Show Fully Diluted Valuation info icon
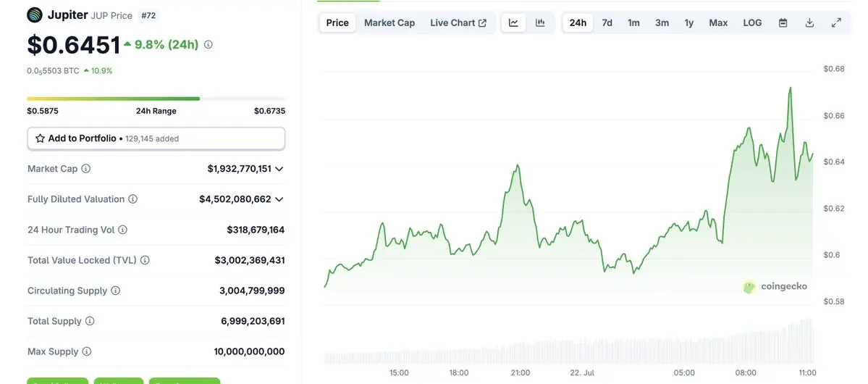The image size is (868, 384). point(133,199)
